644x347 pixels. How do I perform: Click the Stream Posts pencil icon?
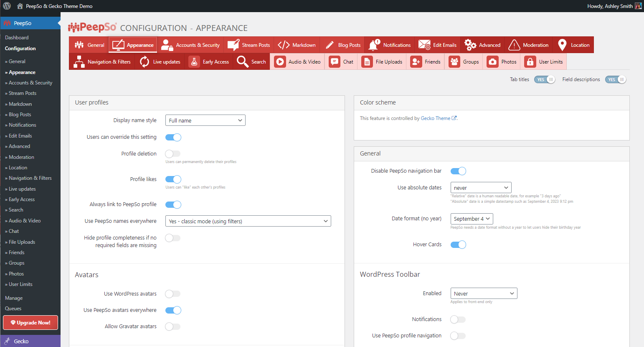coord(233,45)
